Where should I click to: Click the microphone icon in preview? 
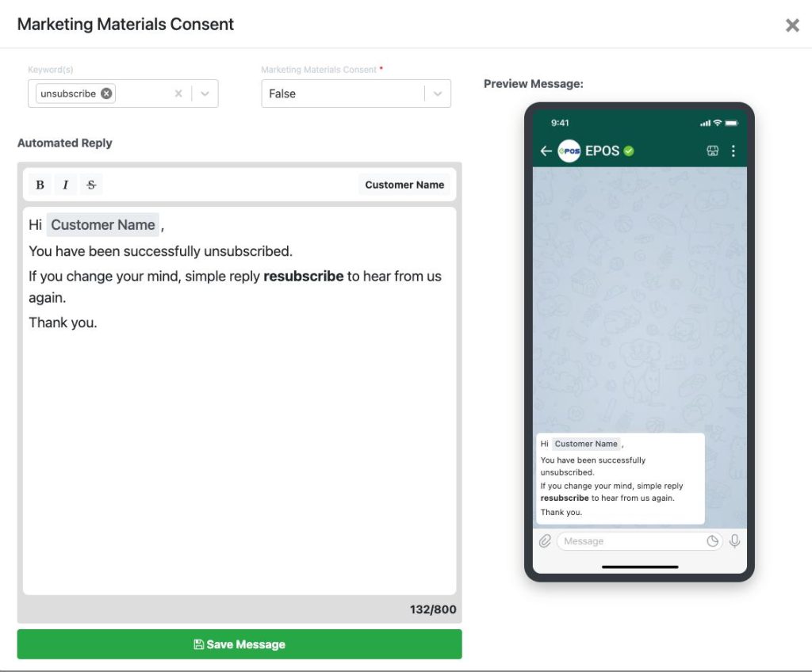coord(734,541)
